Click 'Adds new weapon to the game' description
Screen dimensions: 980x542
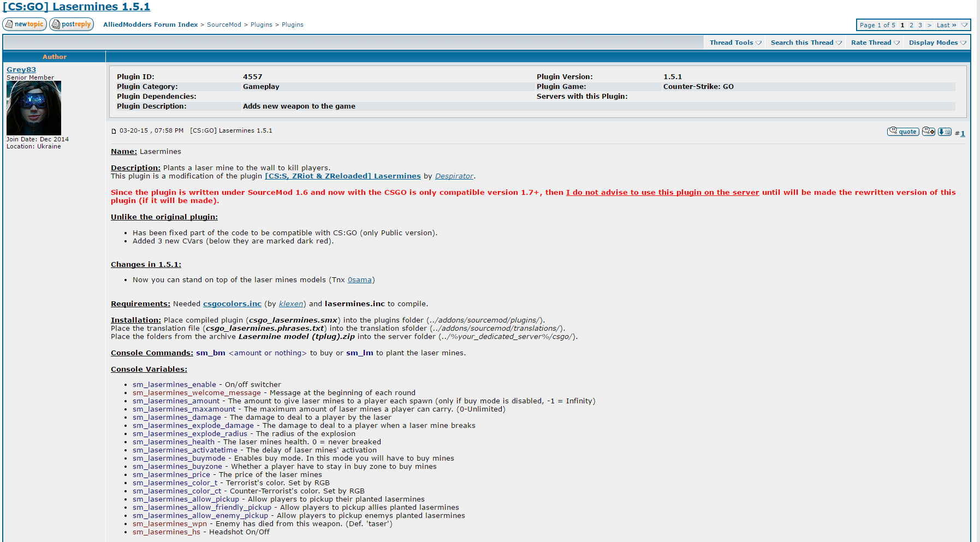299,106
